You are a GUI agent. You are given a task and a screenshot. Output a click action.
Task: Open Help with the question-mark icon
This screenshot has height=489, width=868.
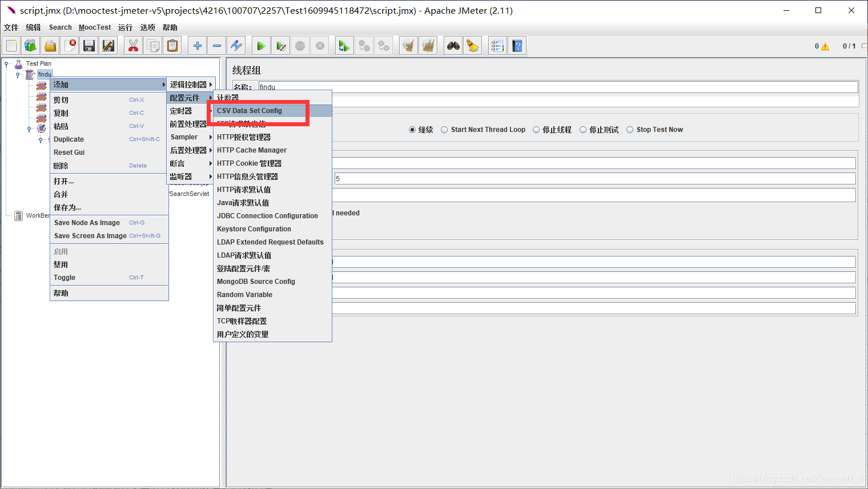[x=517, y=46]
